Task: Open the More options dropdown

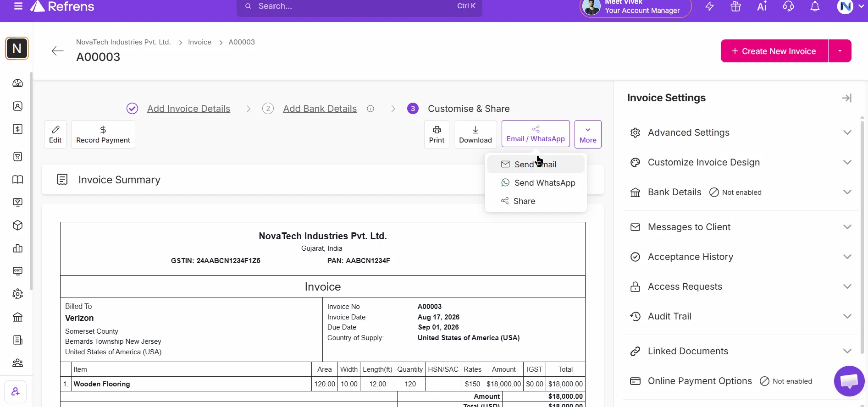Action: click(x=588, y=134)
